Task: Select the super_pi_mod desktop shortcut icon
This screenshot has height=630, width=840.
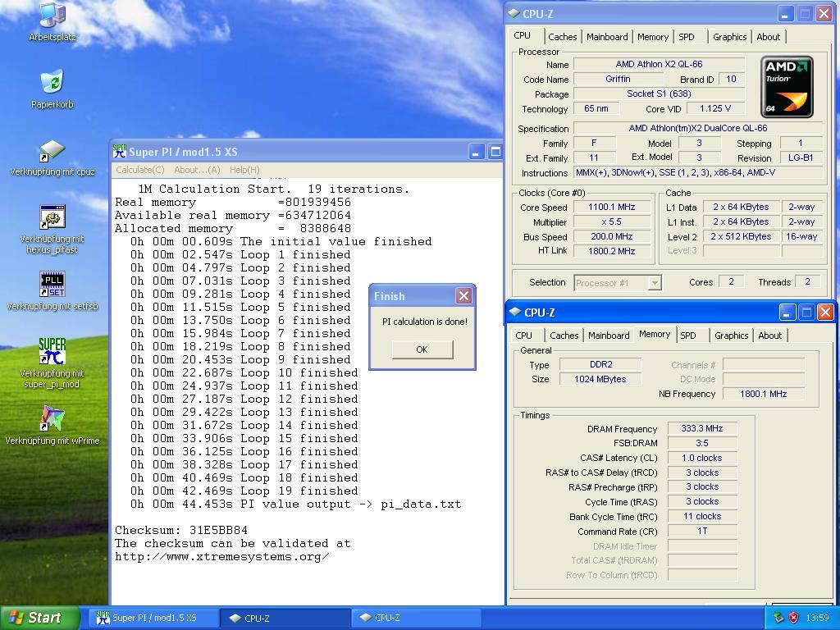Action: (52, 363)
